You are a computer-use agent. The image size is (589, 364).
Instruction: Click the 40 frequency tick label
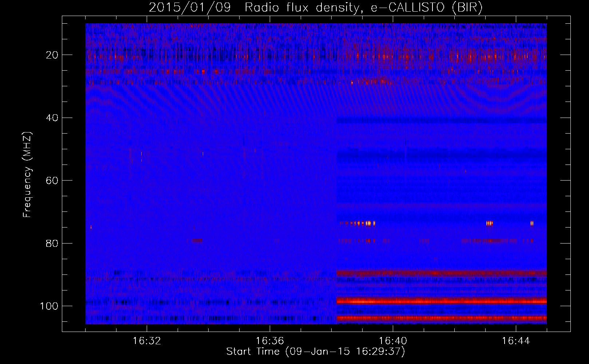[x=52, y=118]
